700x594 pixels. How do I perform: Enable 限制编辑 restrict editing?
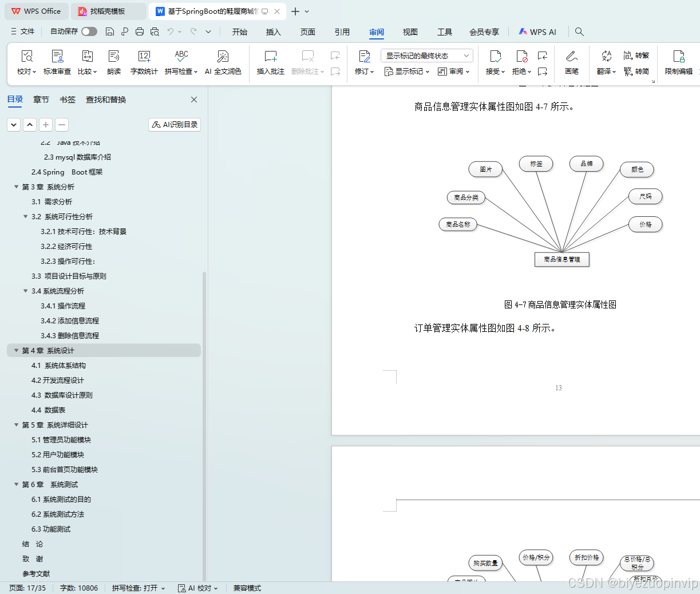[x=678, y=62]
